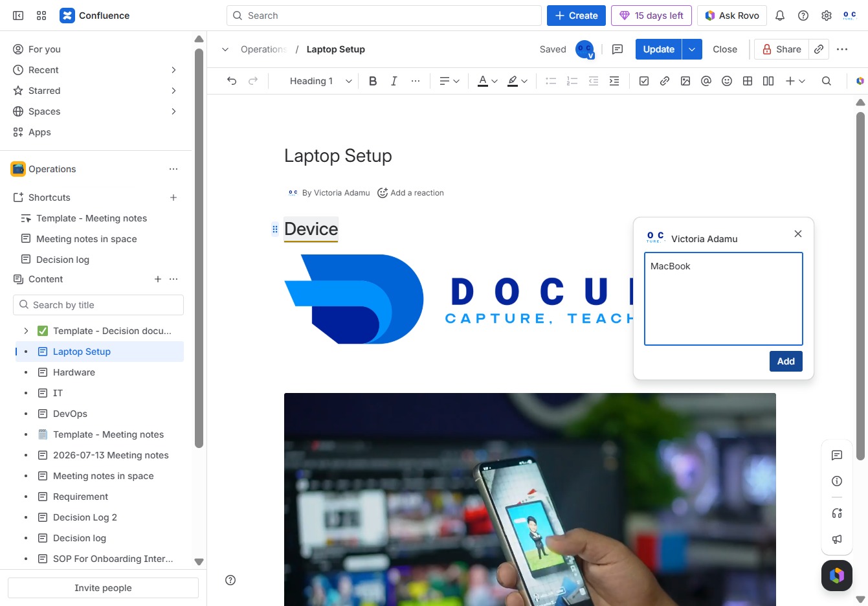Screen dimensions: 868x606
Task: Open inline comments in right rail
Action: pos(837,455)
